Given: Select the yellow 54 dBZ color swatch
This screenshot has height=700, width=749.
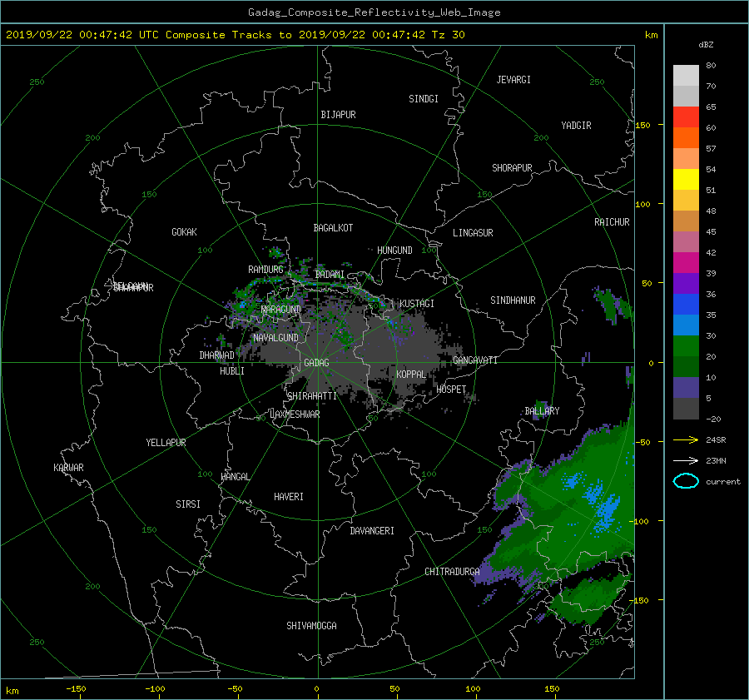Looking at the screenshot, I should pyautogui.click(x=686, y=180).
